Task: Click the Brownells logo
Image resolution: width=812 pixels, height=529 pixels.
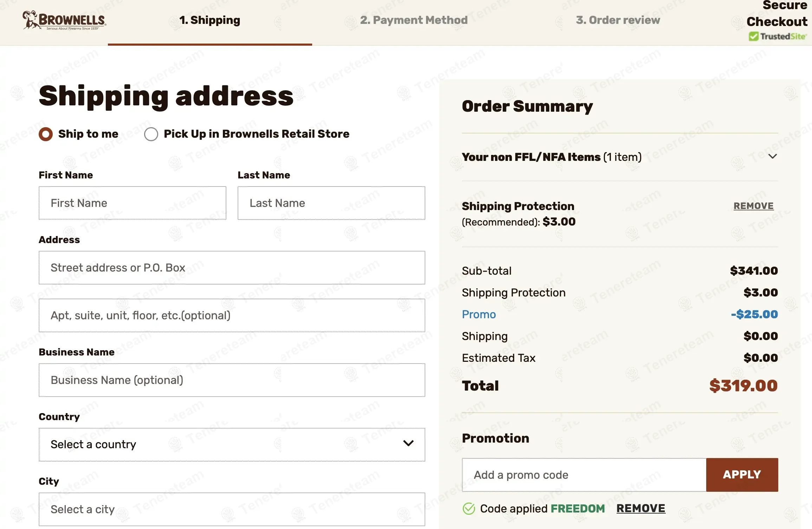Action: 64,20
